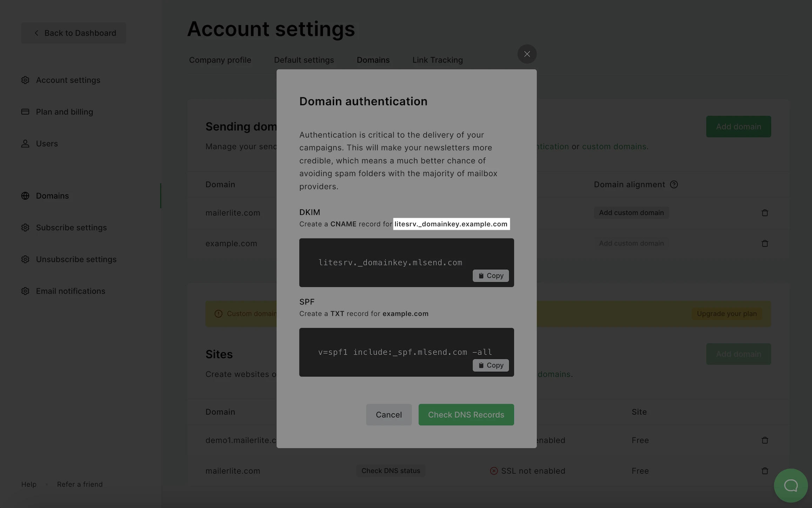Open Plan and billing in sidebar

64,112
